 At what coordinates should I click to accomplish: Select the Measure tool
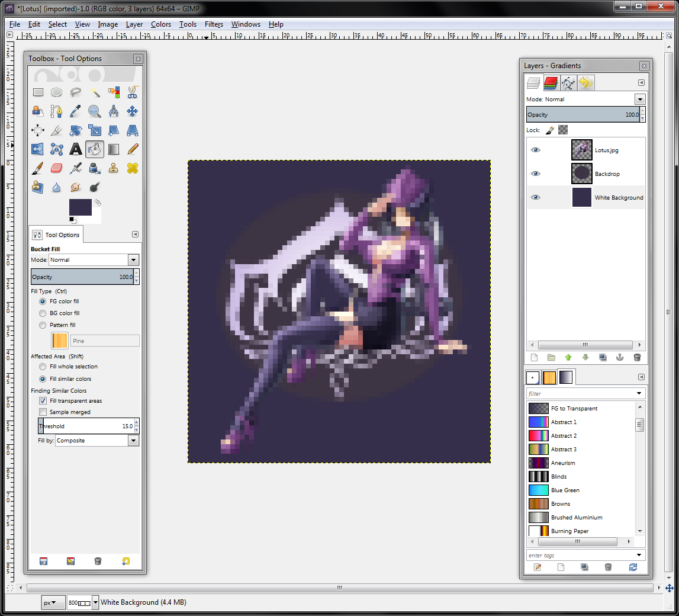click(x=114, y=111)
